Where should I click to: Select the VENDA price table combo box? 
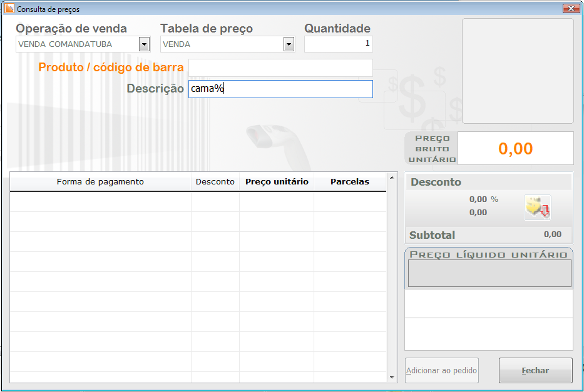coord(228,44)
